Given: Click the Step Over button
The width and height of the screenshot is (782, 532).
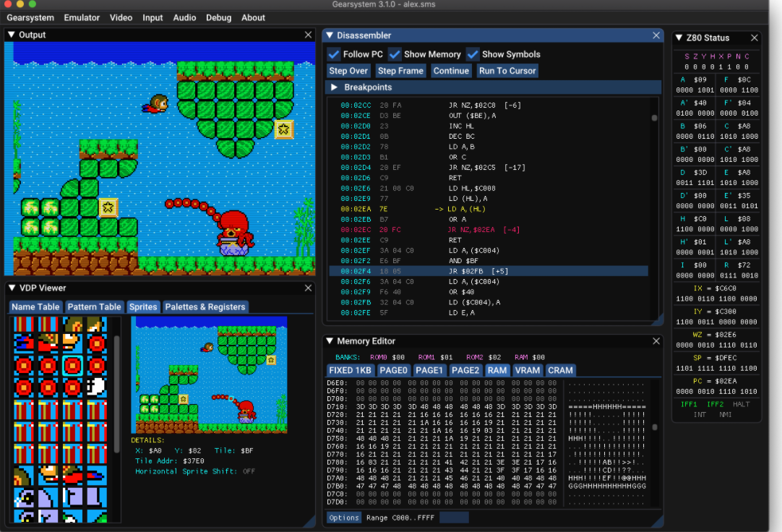Looking at the screenshot, I should tap(348, 71).
